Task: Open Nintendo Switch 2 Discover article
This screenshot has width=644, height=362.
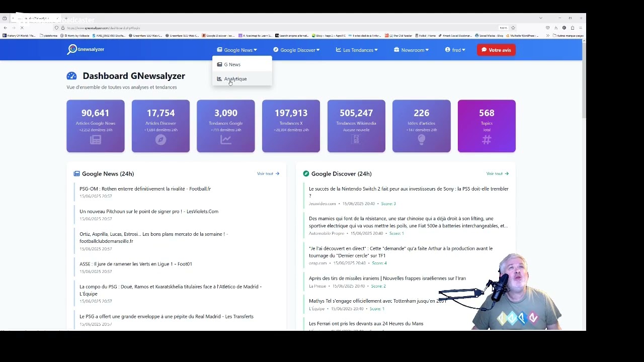Action: pyautogui.click(x=409, y=192)
